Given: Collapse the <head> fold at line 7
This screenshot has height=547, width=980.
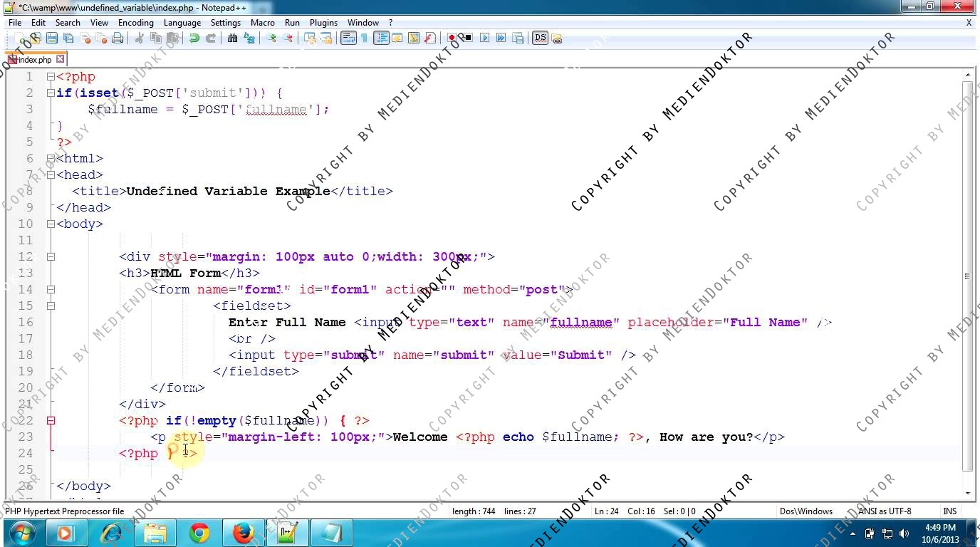Looking at the screenshot, I should 51,174.
